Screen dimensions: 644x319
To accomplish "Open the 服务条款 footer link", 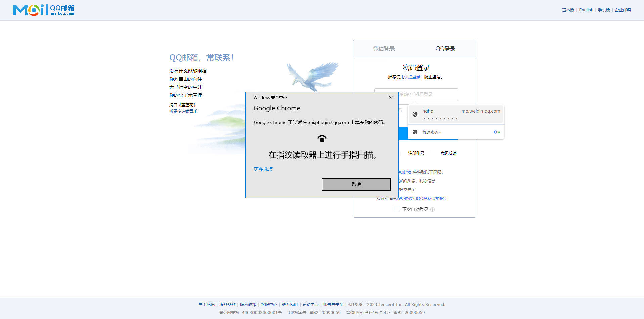I will pos(227,305).
